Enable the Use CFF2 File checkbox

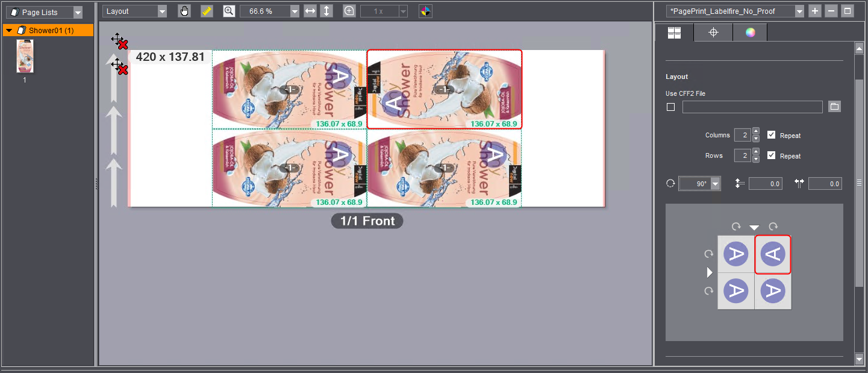click(670, 107)
